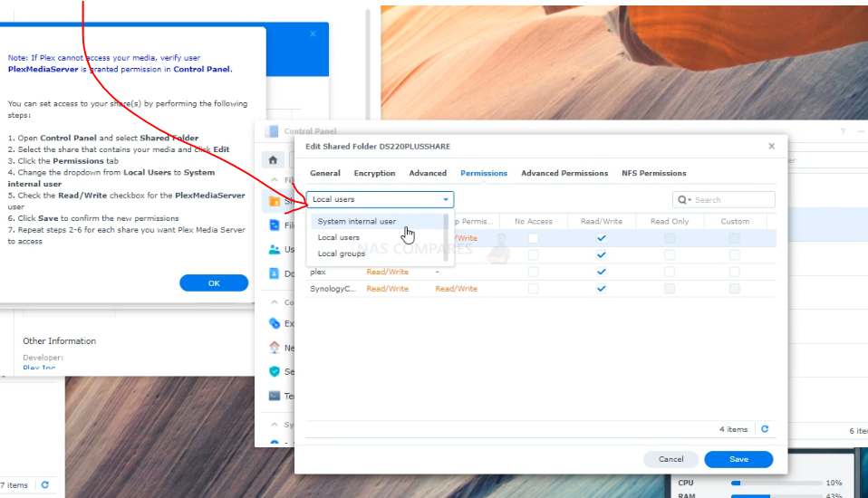Click Control Panel help question mark
Viewport: 868px width, 498px height.
pyautogui.click(x=843, y=131)
